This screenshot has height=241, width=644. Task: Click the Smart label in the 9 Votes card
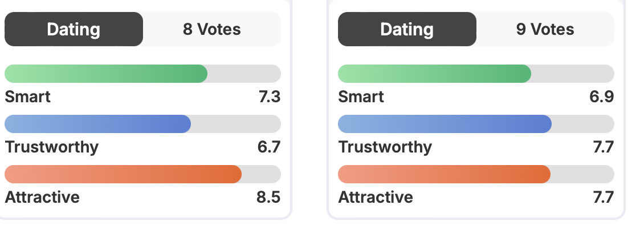[x=361, y=97]
